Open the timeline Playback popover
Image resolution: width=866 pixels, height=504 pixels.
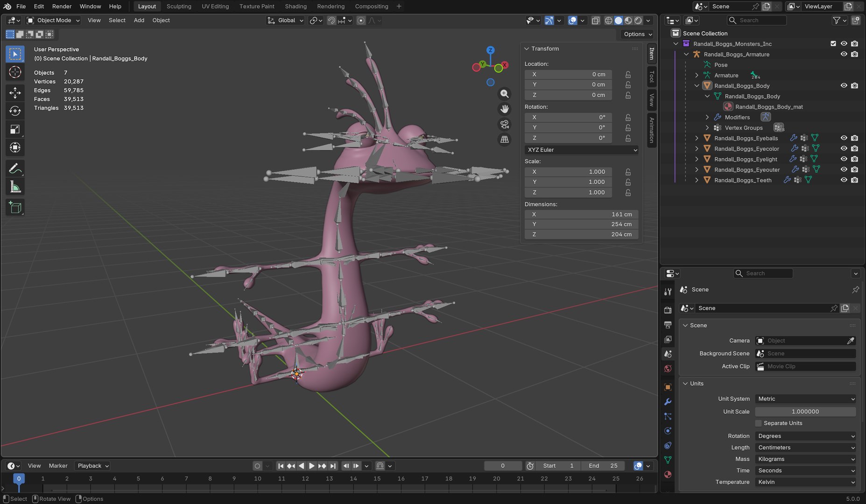[92, 466]
